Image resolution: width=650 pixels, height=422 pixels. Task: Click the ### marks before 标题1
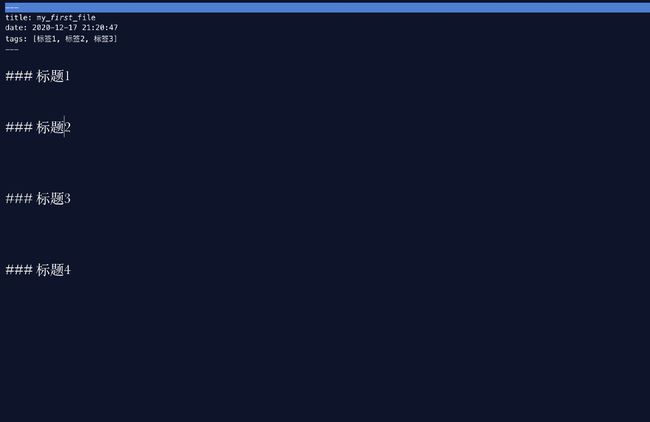19,76
